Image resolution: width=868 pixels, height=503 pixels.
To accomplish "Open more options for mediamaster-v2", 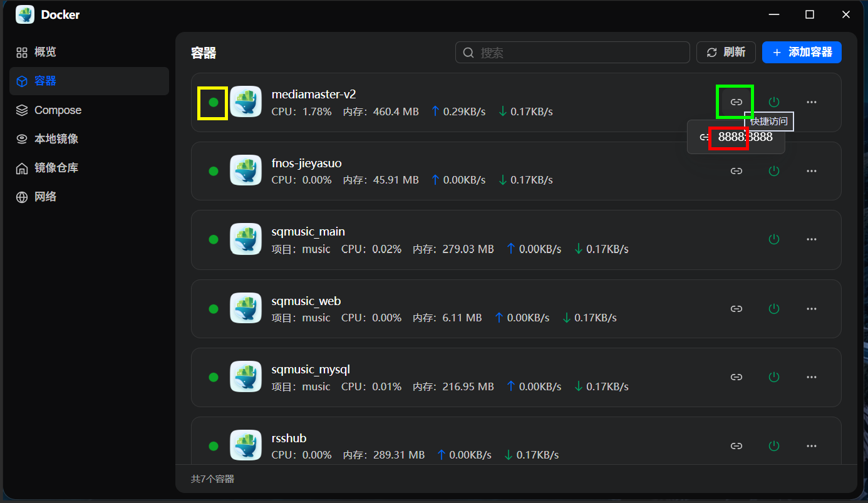I will pos(812,101).
